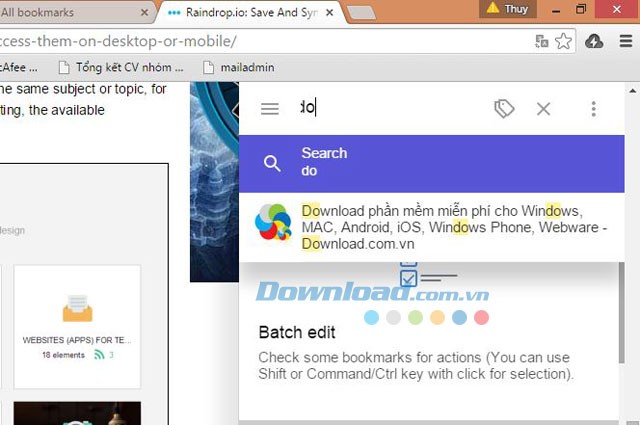Click the tags icon in Raindrop popup
Screen dimensions: 640x425
(x=504, y=109)
